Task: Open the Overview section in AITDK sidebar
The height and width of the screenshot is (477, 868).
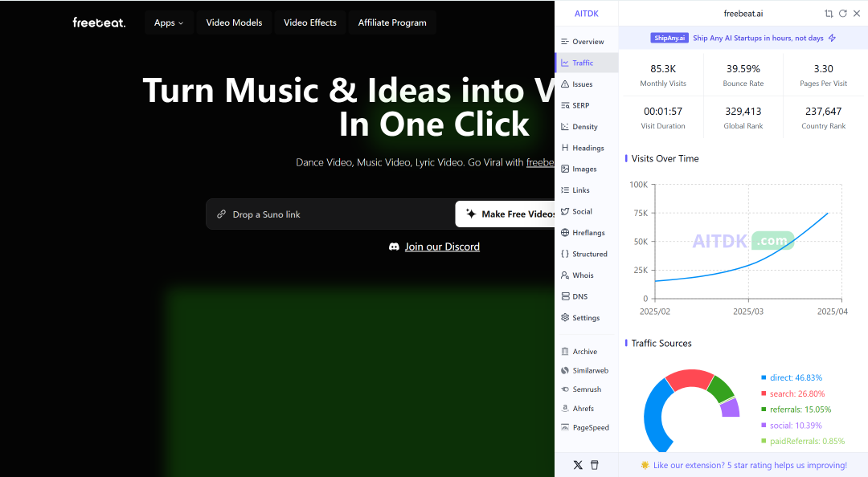Action: (x=586, y=42)
